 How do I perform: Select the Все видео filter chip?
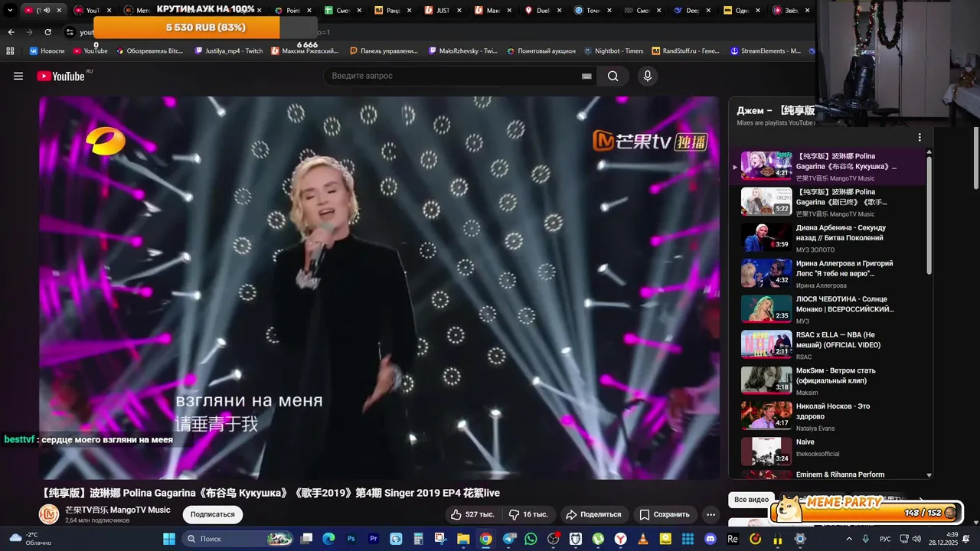pyautogui.click(x=751, y=500)
